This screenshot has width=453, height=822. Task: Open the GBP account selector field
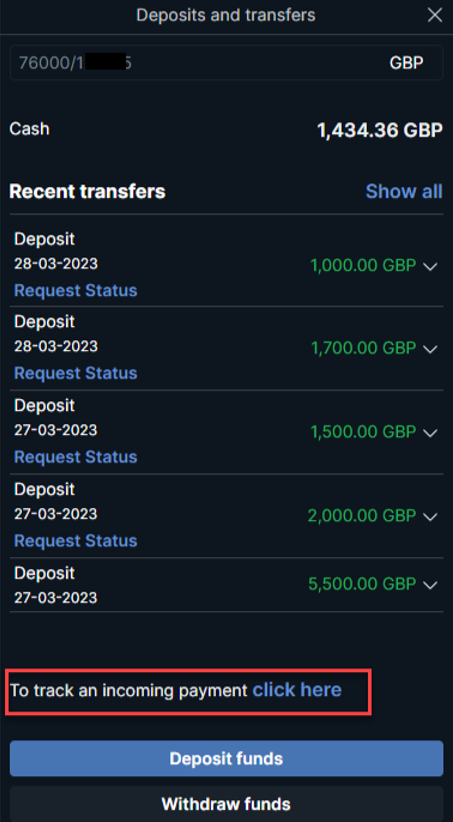coord(226,63)
